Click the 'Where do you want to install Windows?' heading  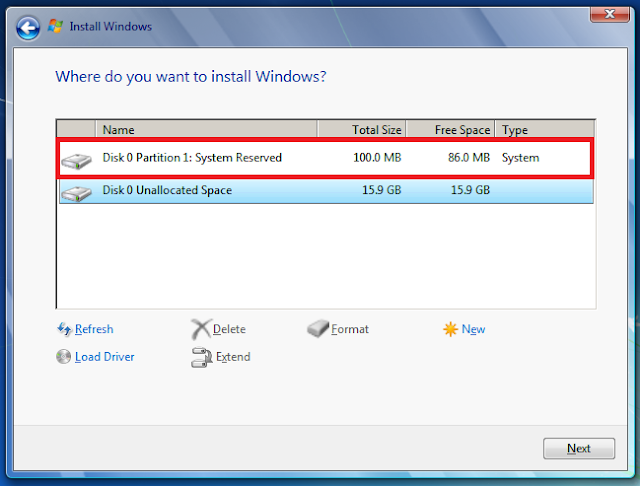tap(191, 77)
